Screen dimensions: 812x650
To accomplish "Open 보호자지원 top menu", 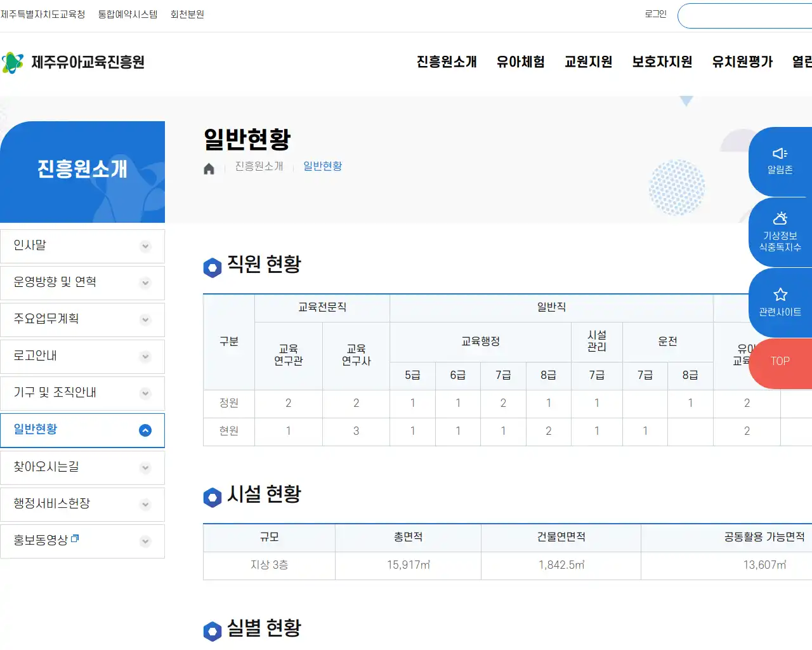I will tap(662, 62).
